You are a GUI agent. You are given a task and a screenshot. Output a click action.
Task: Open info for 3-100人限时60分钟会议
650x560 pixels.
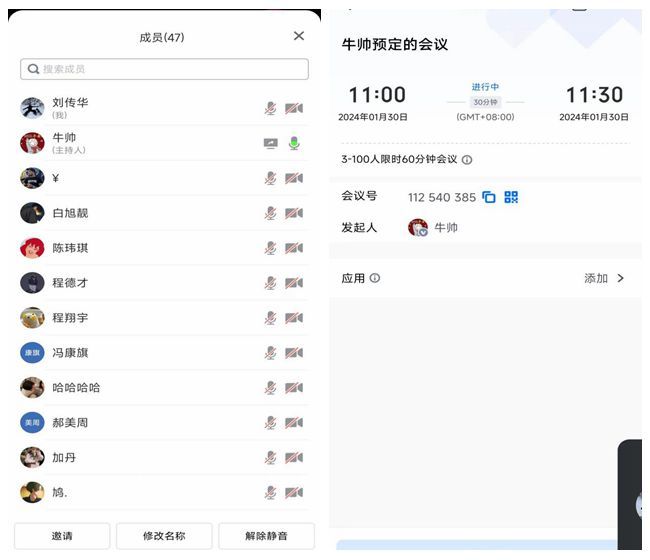467,160
